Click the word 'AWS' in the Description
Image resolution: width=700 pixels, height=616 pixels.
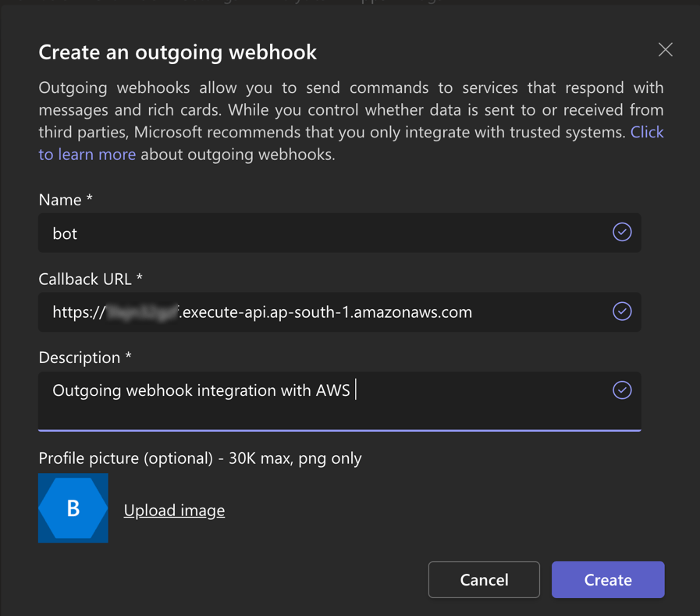click(333, 390)
